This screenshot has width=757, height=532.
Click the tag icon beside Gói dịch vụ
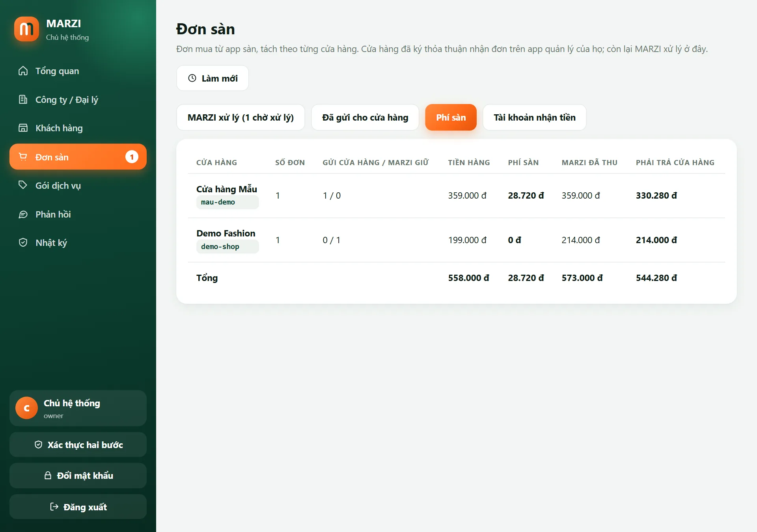[23, 185]
